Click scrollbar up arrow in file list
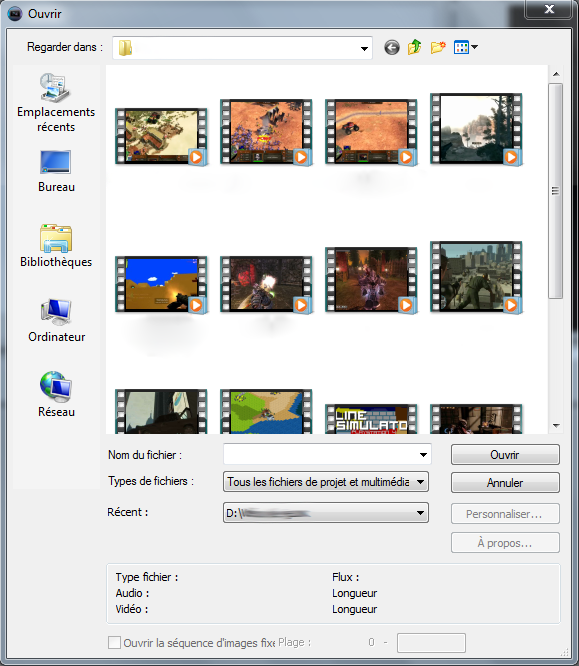 click(556, 74)
